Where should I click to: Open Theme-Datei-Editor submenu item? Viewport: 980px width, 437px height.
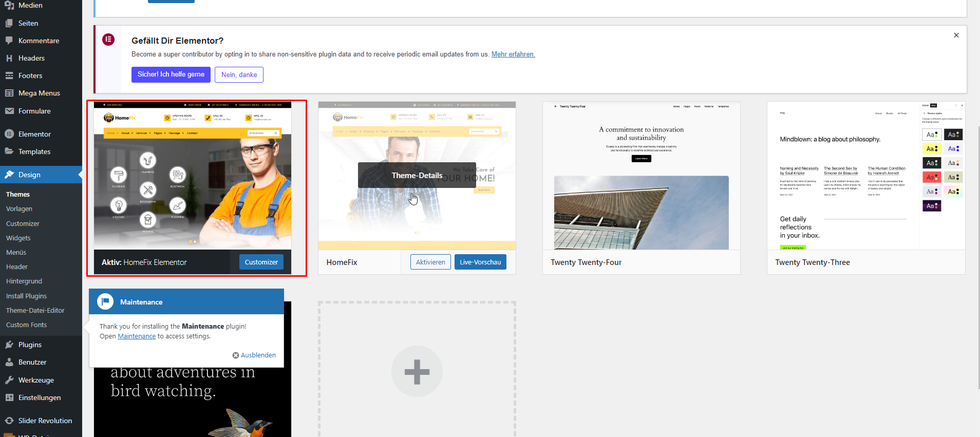(35, 310)
